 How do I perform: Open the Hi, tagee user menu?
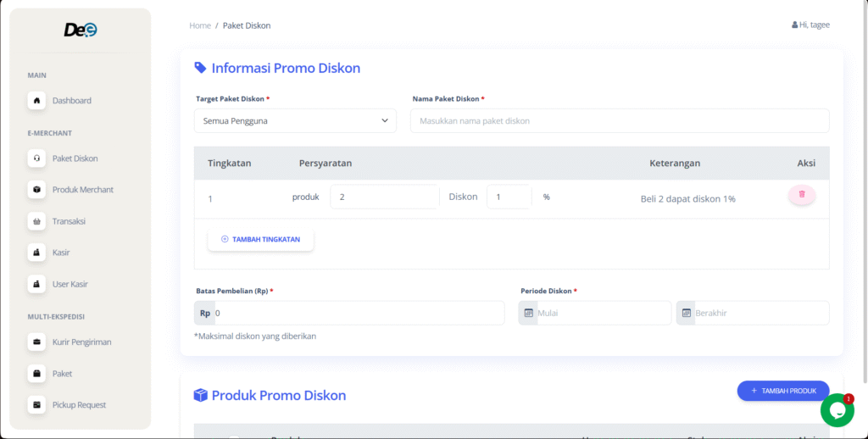(810, 25)
